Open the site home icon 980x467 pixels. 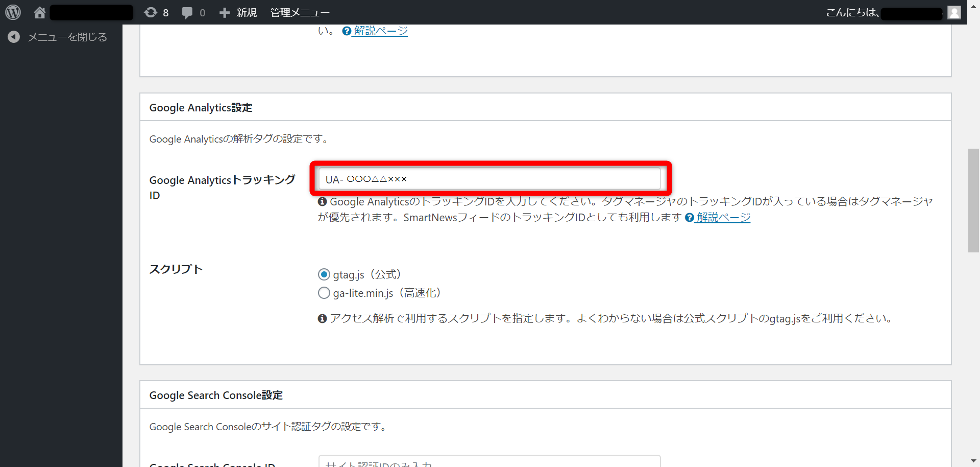coord(40,12)
